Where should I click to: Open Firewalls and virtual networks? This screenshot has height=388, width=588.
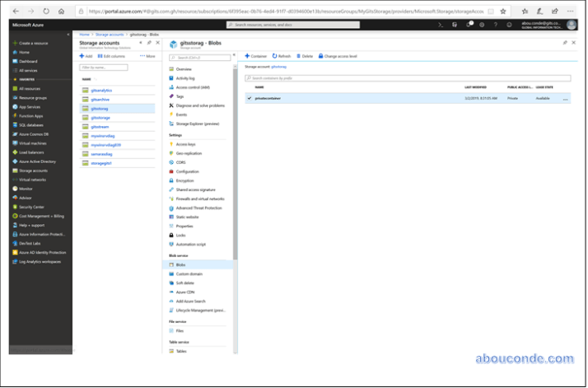coord(199,199)
